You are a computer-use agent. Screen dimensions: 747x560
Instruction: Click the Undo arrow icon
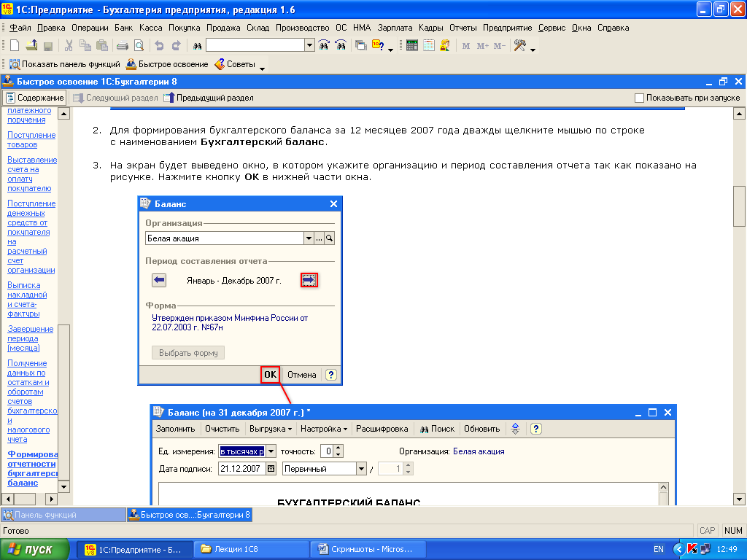point(159,46)
